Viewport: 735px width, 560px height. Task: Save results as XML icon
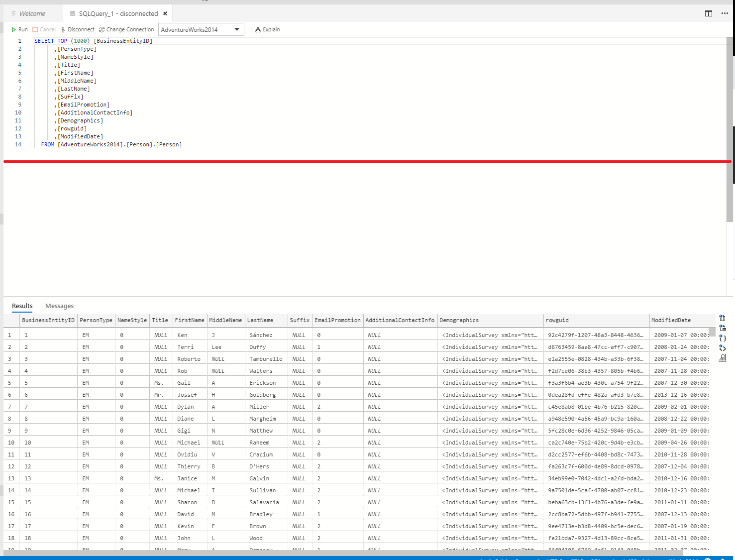723,348
